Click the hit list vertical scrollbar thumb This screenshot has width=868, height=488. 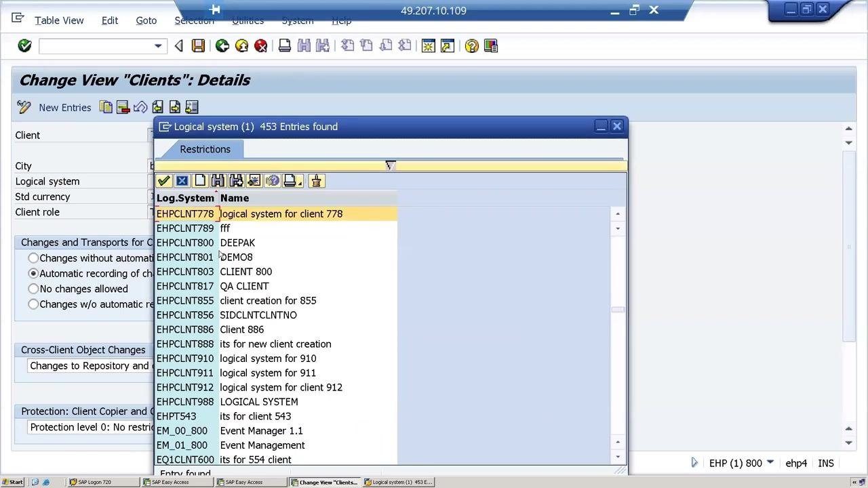click(617, 310)
